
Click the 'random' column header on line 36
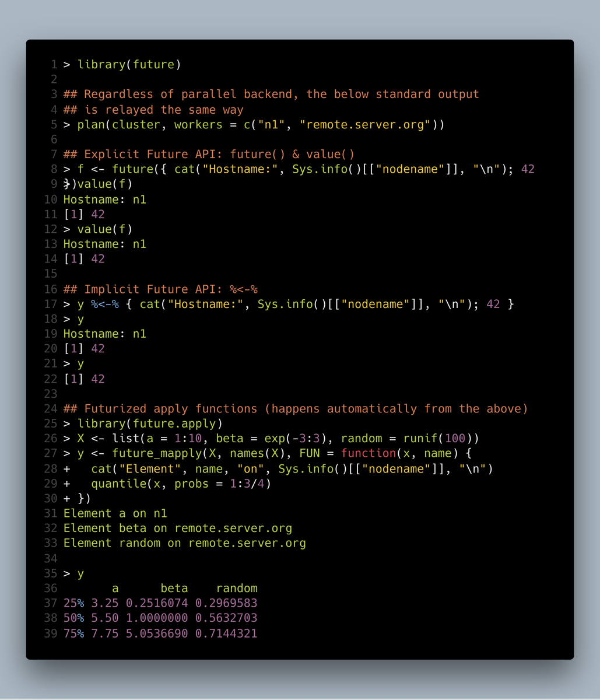(x=237, y=588)
